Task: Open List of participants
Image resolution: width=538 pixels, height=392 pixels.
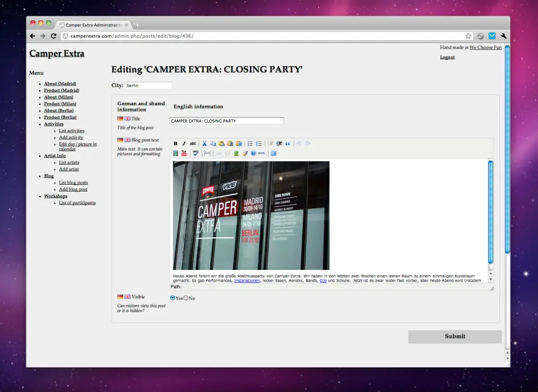Action: [77, 203]
